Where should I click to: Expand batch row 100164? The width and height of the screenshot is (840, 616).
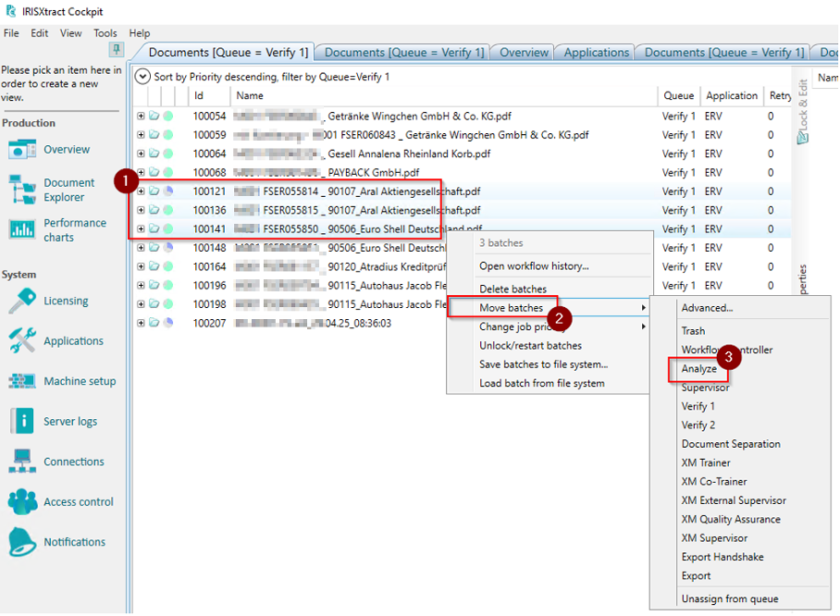(x=141, y=266)
